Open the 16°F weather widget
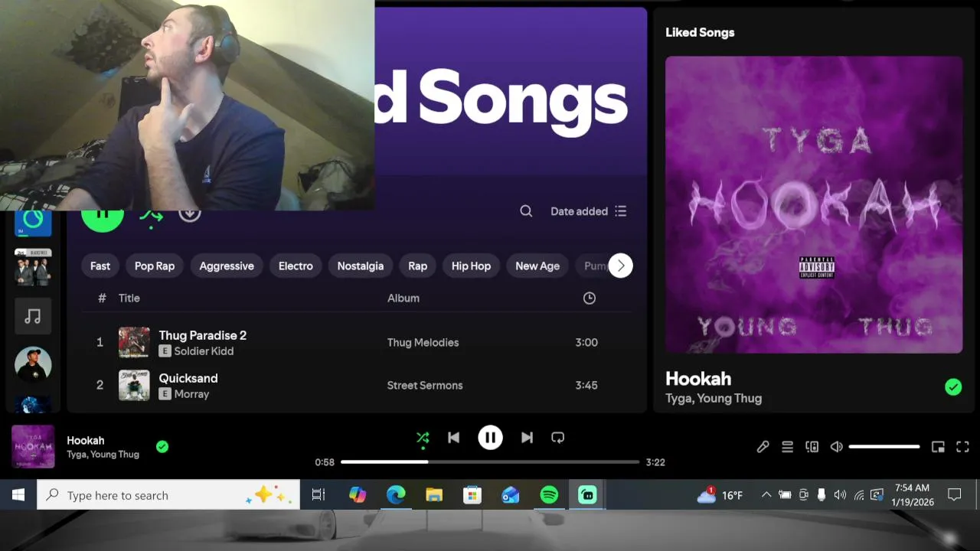The height and width of the screenshot is (551, 980). (x=720, y=495)
